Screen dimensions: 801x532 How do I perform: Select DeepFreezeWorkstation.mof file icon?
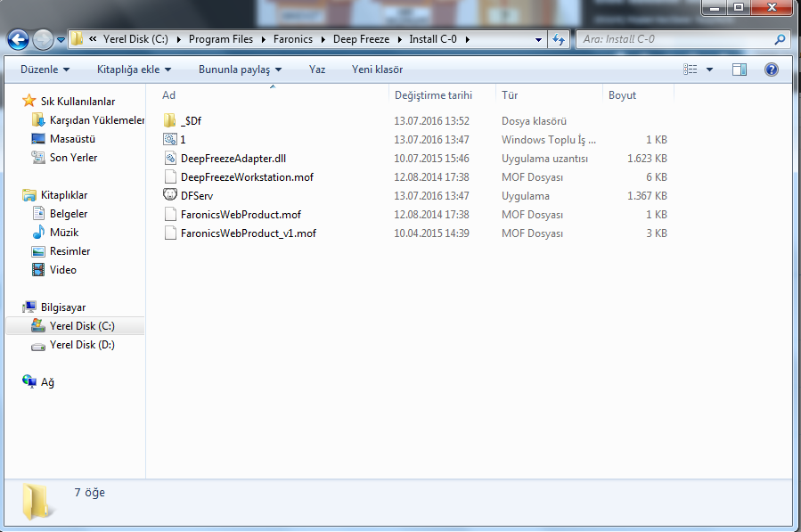pos(170,176)
